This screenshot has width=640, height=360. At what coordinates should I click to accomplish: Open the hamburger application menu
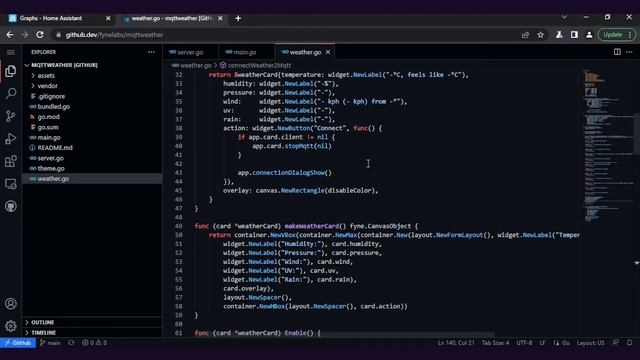pos(11,52)
